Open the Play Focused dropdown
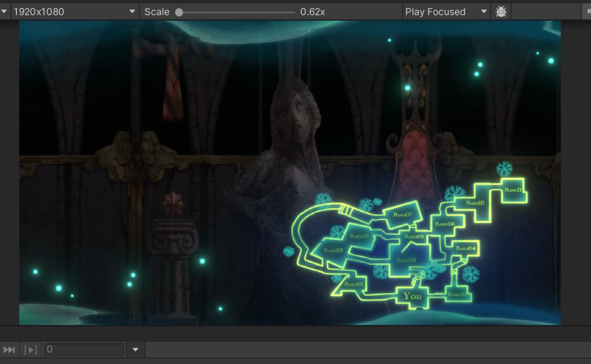591x364 pixels. tap(446, 11)
